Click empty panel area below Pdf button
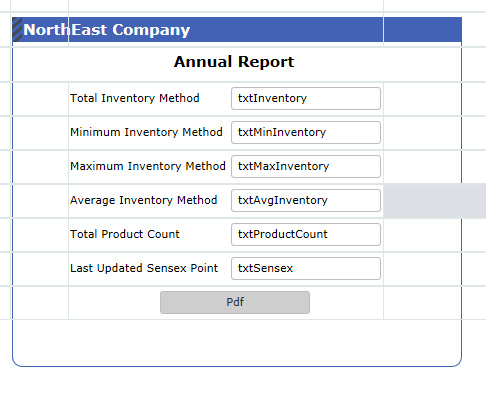The image size is (486, 393). 237,343
